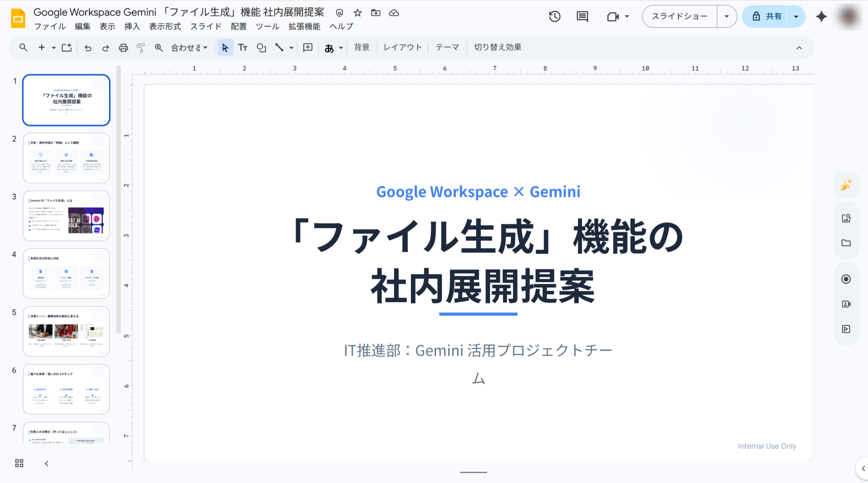The width and height of the screenshot is (868, 483).
Task: Activate the paint format tool
Action: (x=141, y=48)
